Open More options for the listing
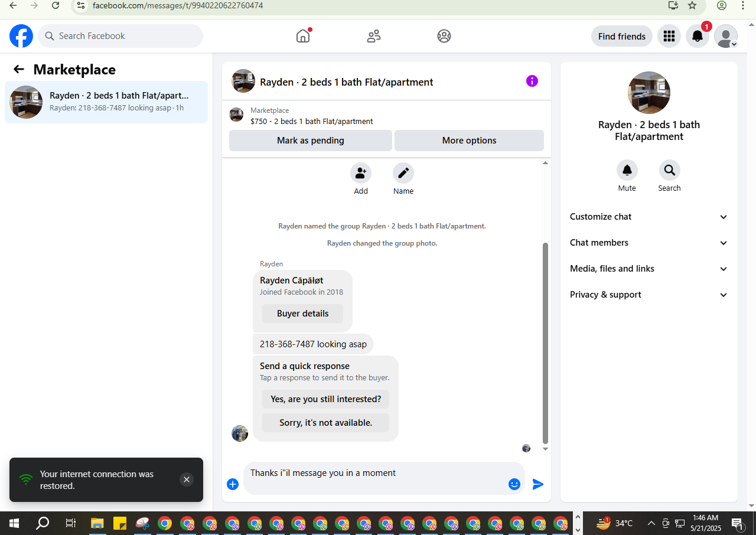756x535 pixels. click(x=469, y=141)
